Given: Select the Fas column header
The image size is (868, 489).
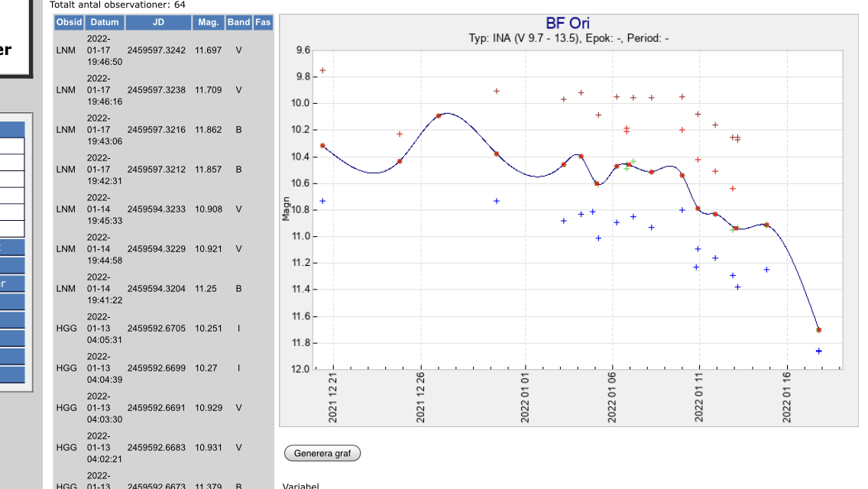Looking at the screenshot, I should point(263,22).
